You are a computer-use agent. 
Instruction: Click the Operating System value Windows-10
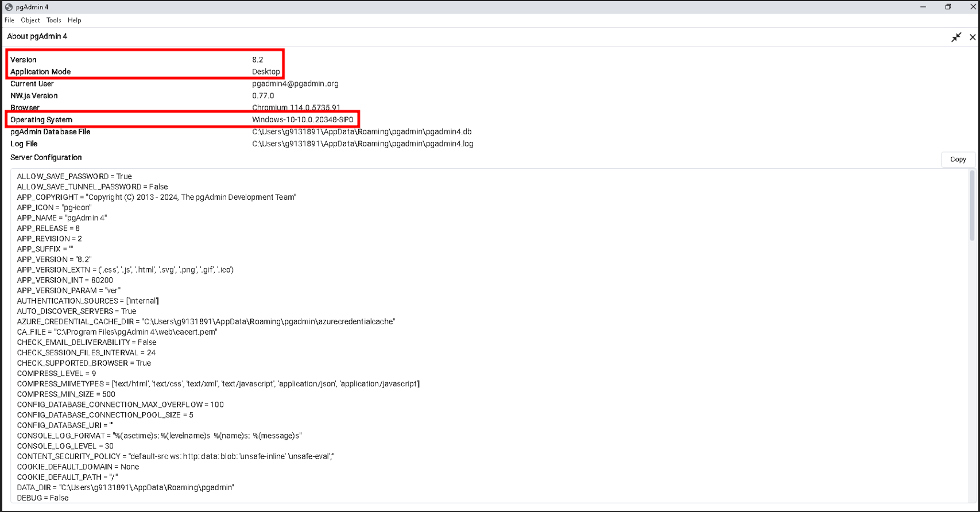click(x=303, y=120)
